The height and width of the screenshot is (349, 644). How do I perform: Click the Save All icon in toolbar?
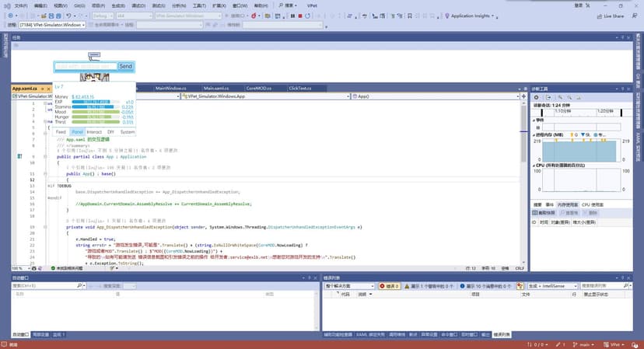pyautogui.click(x=58, y=16)
